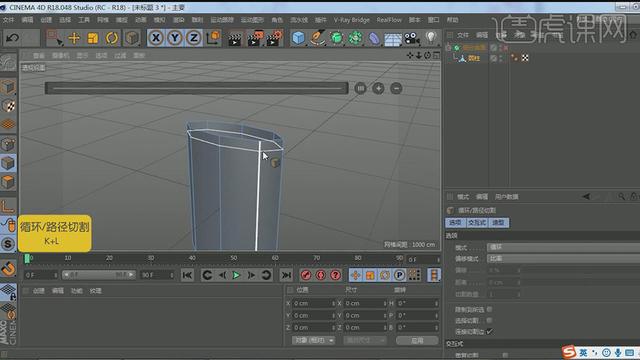This screenshot has width=640, height=360.
Task: Click the Undo arrow icon
Action: [x=13, y=38]
